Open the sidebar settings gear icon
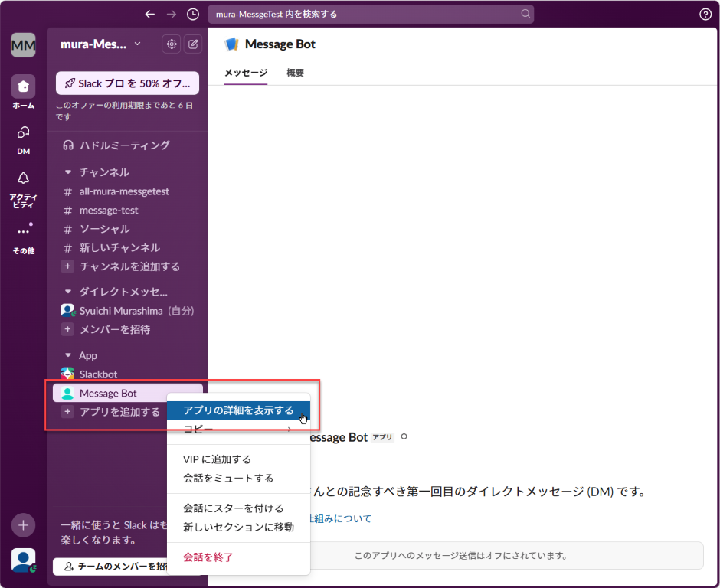 (172, 44)
